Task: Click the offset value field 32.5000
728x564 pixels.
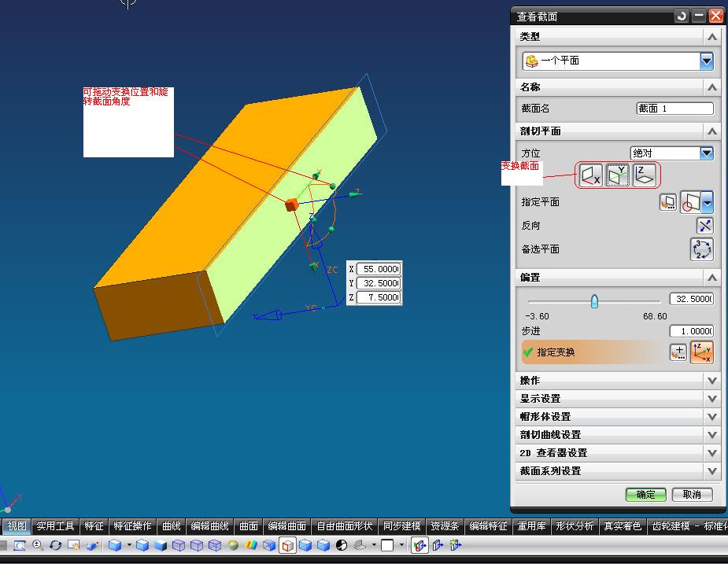Action: [691, 299]
